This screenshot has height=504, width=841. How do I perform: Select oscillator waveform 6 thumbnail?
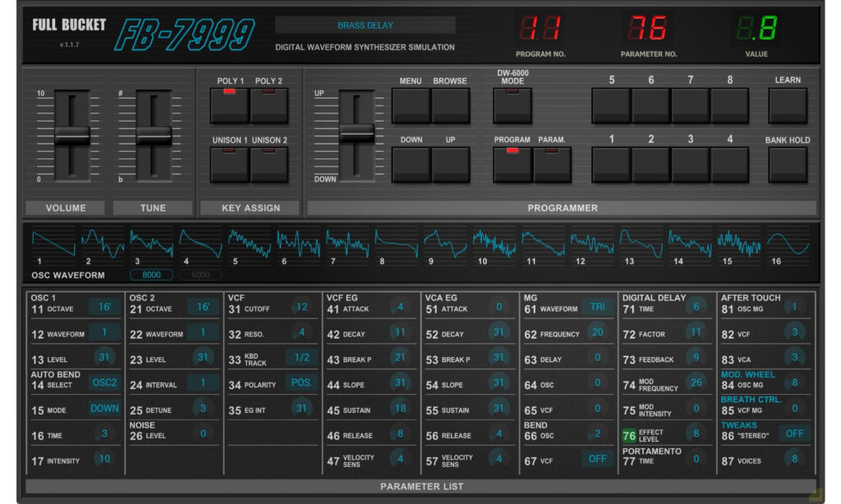(298, 245)
